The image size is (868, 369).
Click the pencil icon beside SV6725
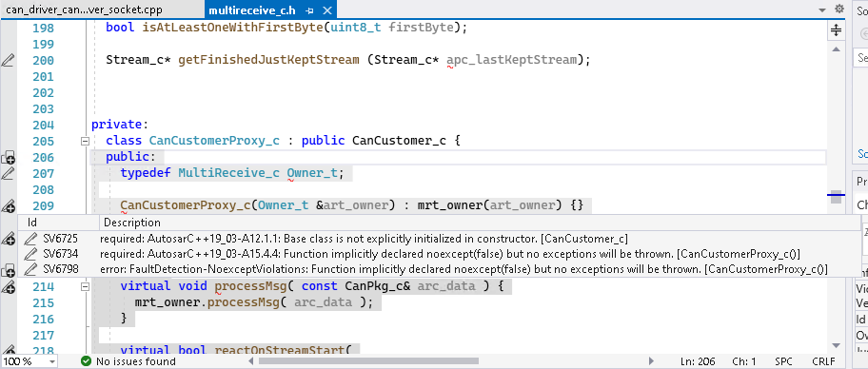pos(31,239)
